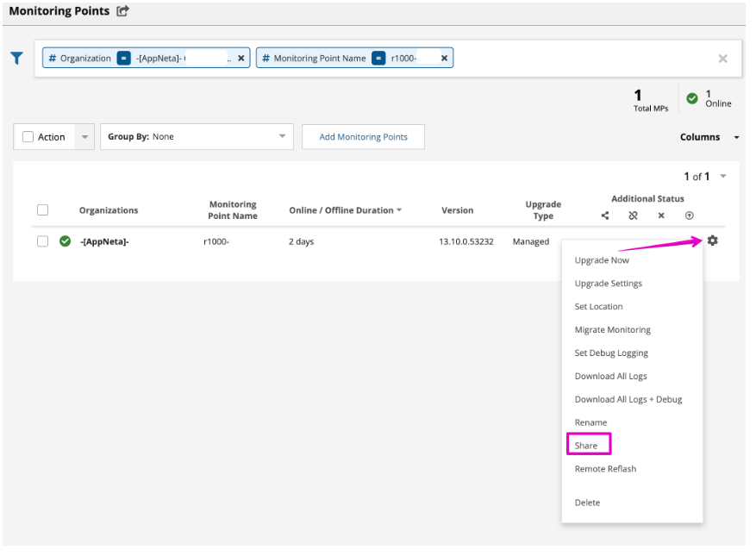Click the share status column icon
This screenshot has height=556, width=756.
(605, 216)
